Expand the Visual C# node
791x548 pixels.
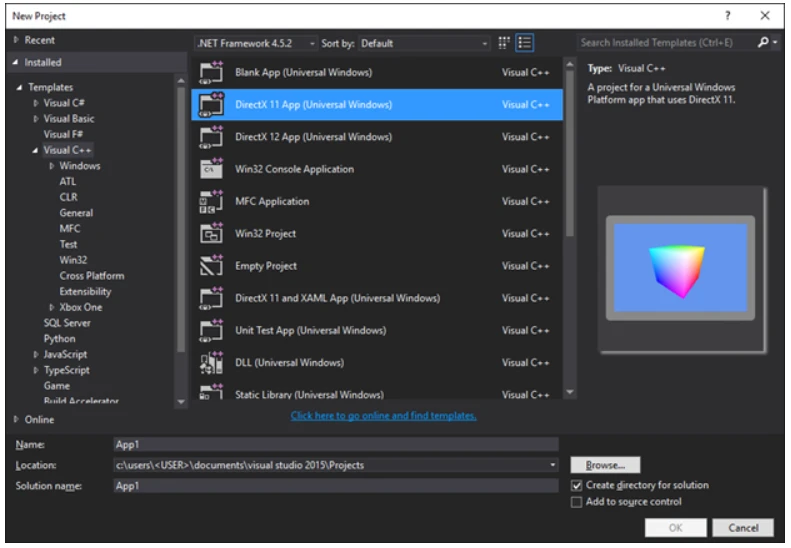point(35,103)
